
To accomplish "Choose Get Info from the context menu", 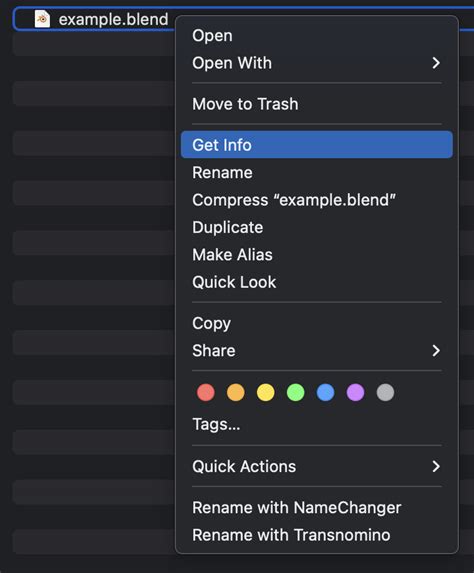I will click(317, 145).
